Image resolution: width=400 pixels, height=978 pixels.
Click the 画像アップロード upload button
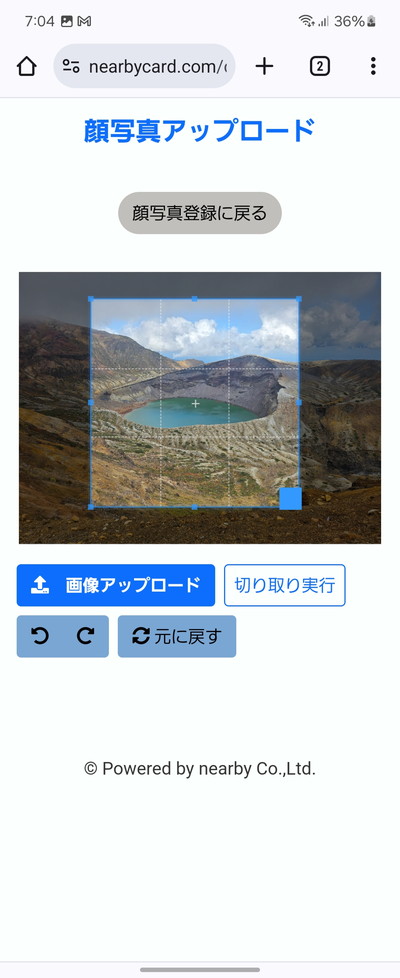click(x=116, y=585)
